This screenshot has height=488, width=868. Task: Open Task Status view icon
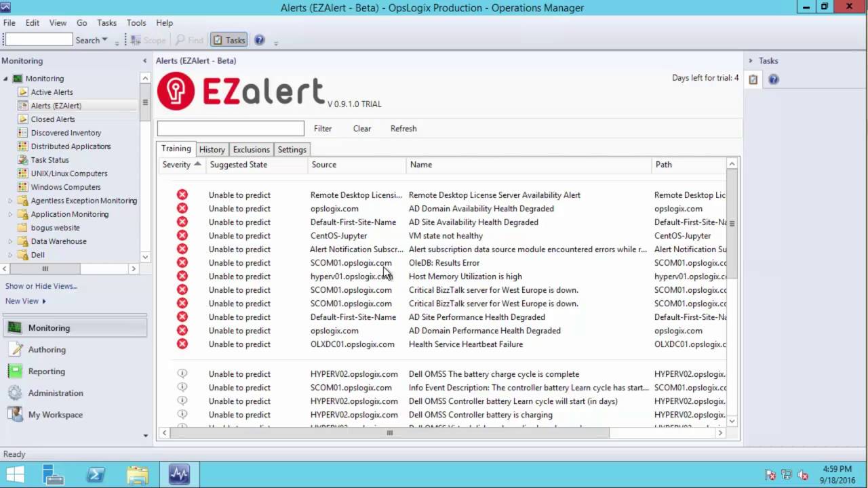point(24,160)
